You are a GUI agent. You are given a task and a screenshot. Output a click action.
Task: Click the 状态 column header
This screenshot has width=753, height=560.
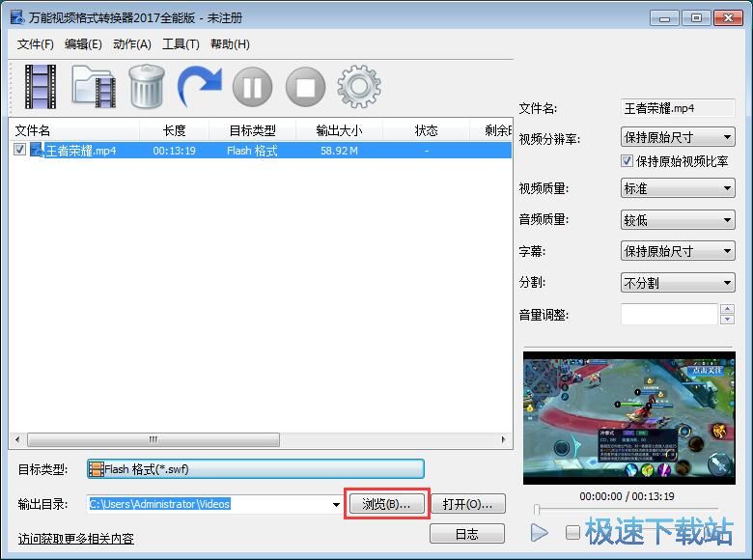pyautogui.click(x=426, y=130)
